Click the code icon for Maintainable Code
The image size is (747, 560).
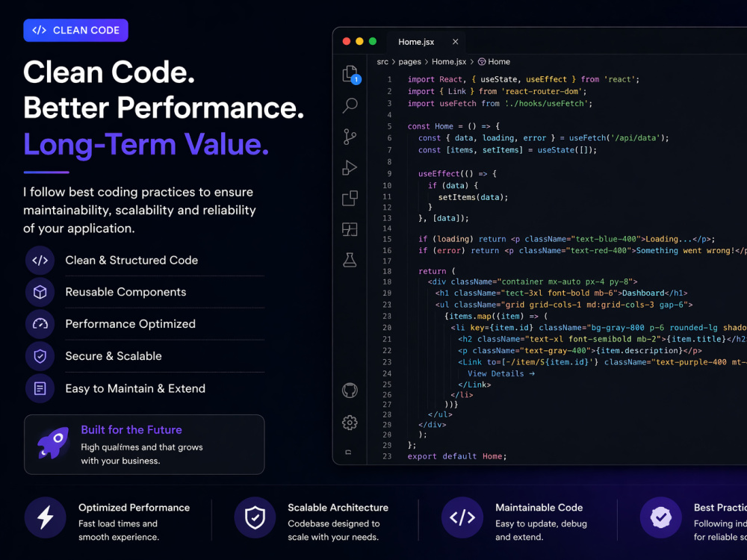pos(462,517)
